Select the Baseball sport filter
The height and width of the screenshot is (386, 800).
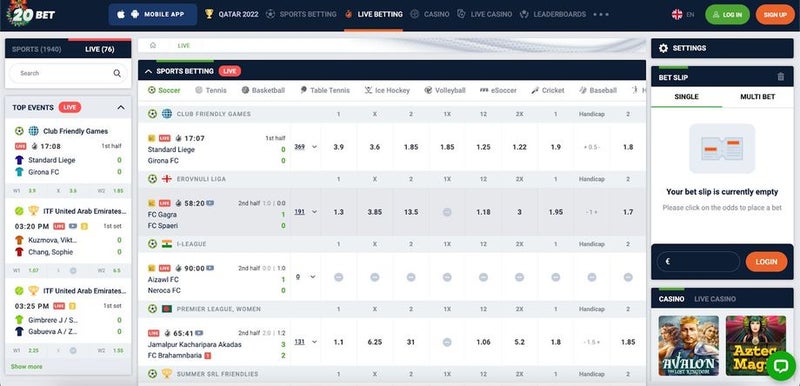(x=597, y=90)
